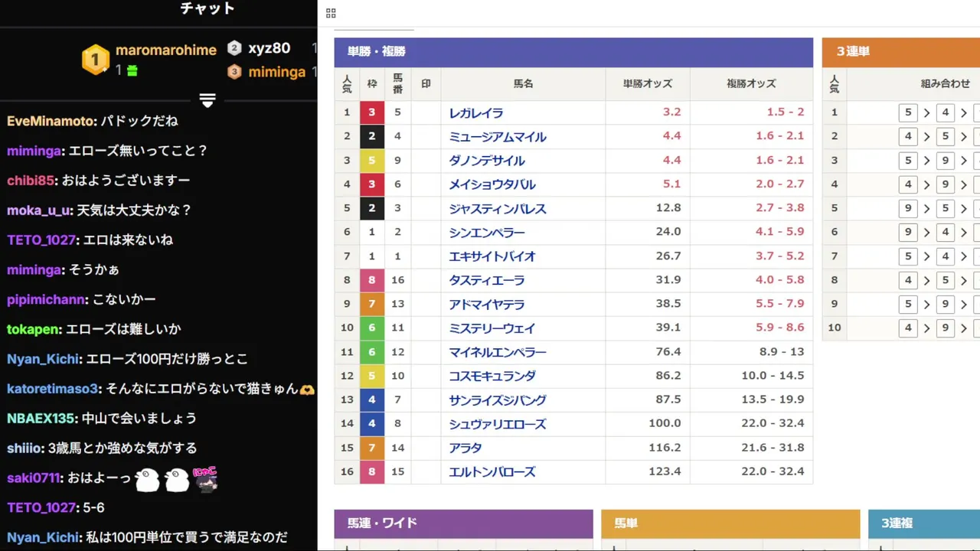The height and width of the screenshot is (551, 980).
Task: Click win odds 100.0 for シュヴァリエローズ
Action: [665, 423]
